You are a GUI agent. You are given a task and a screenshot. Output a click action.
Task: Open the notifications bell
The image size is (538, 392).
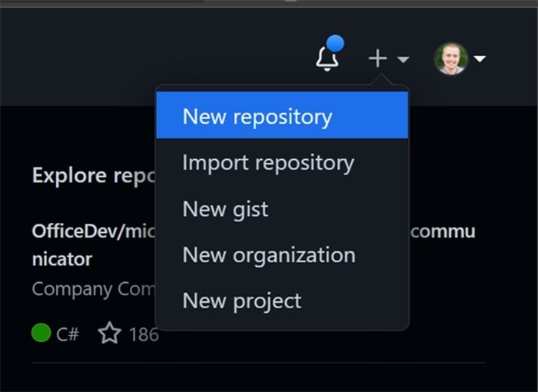point(327,59)
